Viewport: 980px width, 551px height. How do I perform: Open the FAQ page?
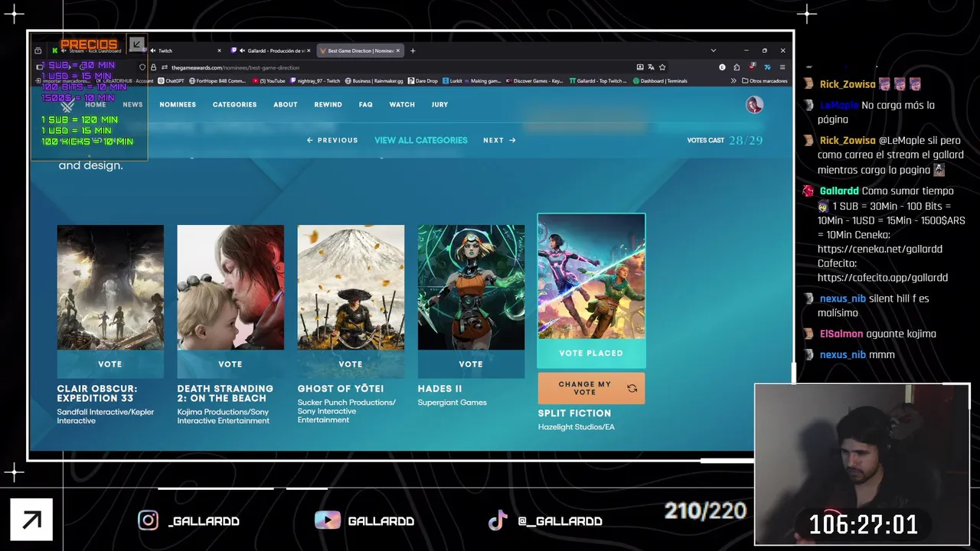click(365, 105)
